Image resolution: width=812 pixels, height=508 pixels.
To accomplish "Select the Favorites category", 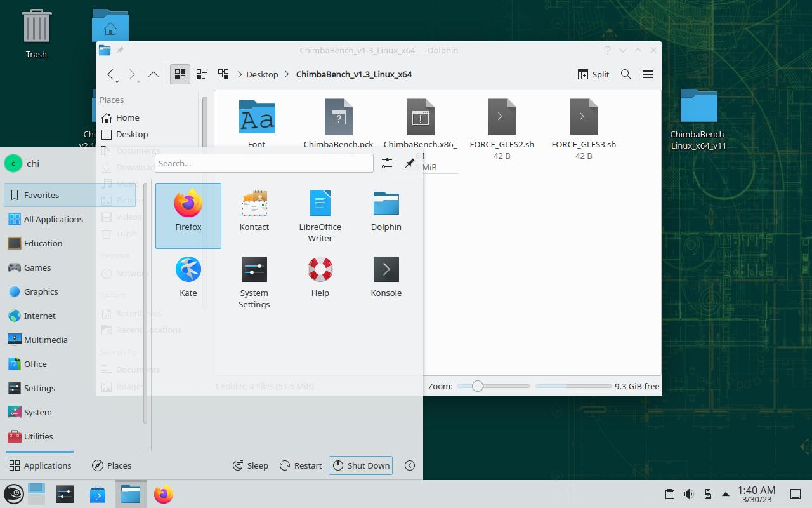I will pyautogui.click(x=70, y=195).
